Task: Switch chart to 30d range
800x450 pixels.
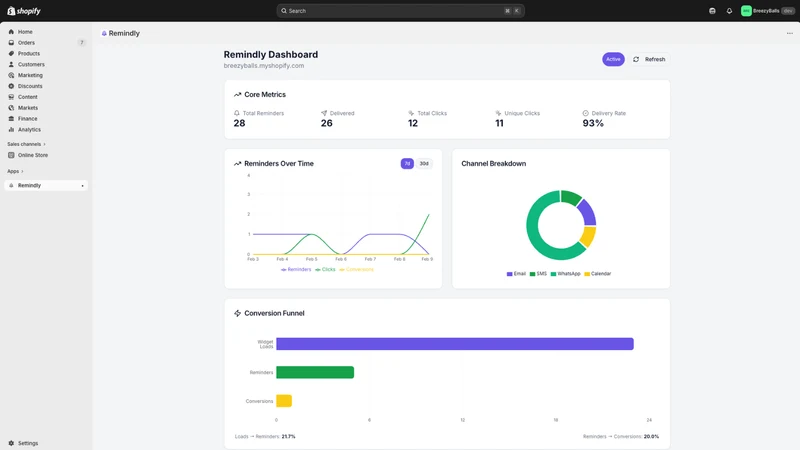Action: (424, 164)
